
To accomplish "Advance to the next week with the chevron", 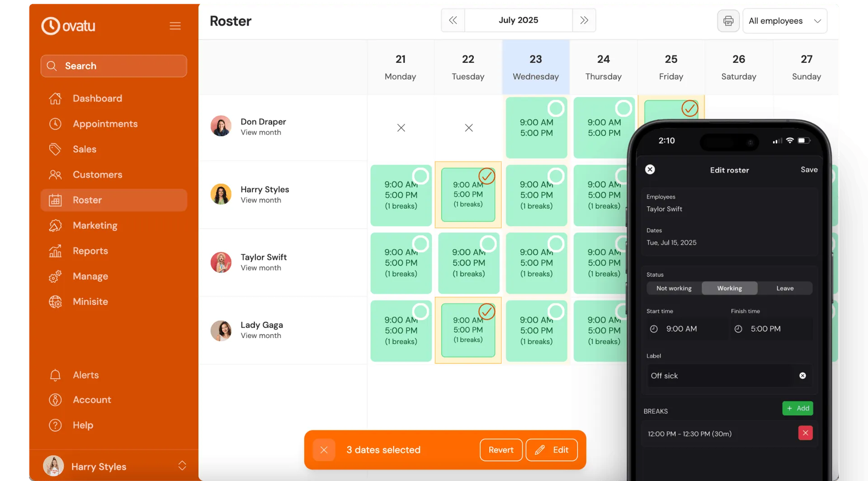I will pos(584,20).
